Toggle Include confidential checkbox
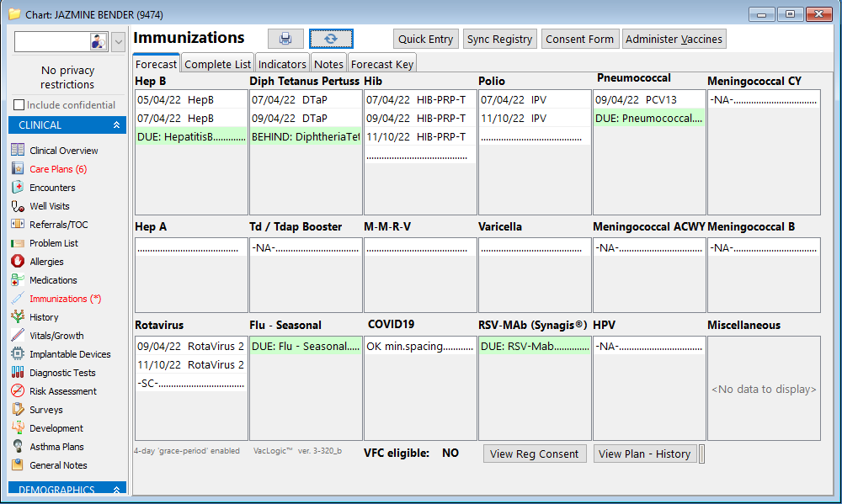The height and width of the screenshot is (504, 842). [19, 104]
